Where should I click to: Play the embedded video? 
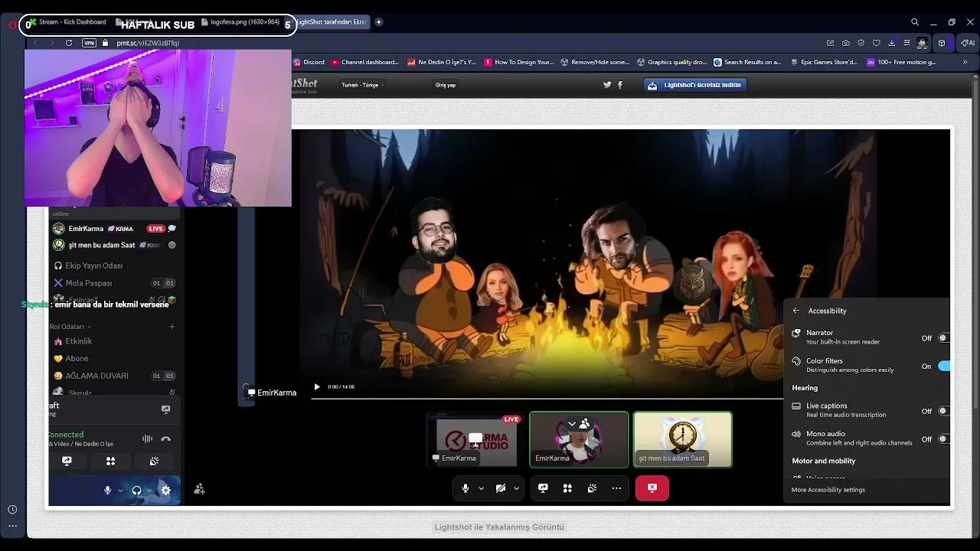[317, 386]
